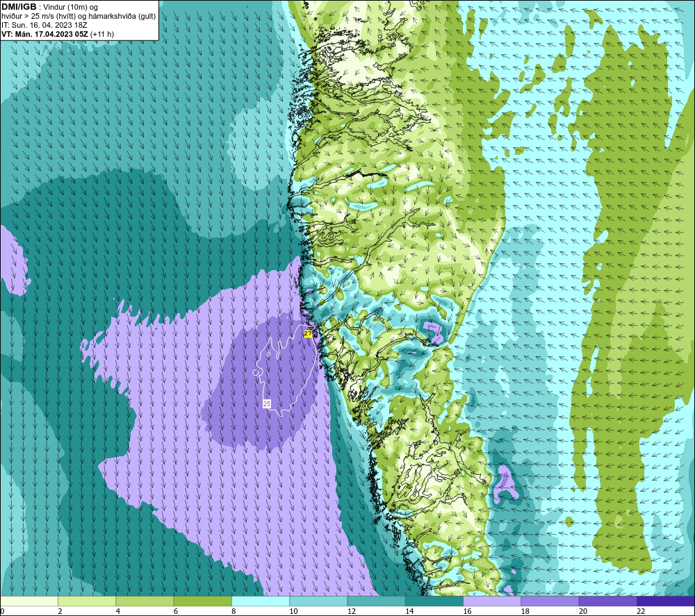Click the 14–16 m/s dark teal swatch

pos(434,601)
